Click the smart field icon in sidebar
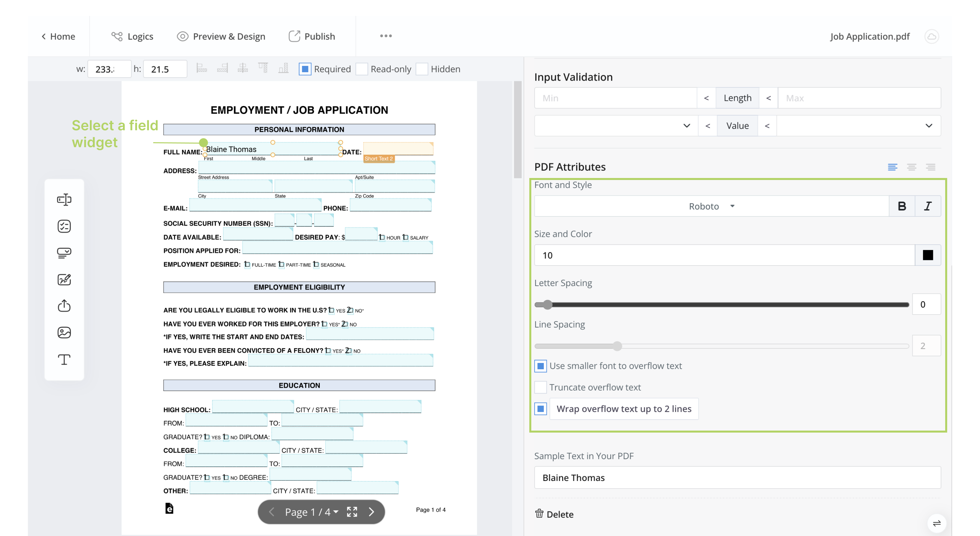Image resolution: width=980 pixels, height=536 pixels. pos(64,226)
